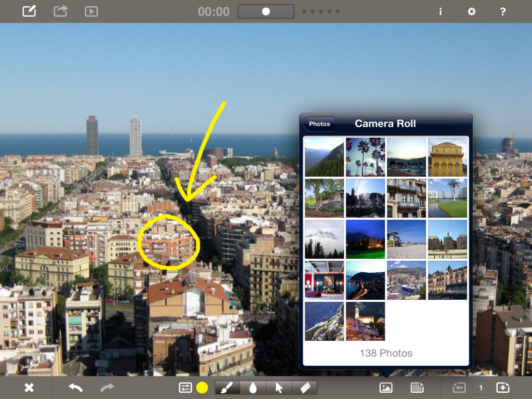
Task: Go to previous slide icon
Action: [459, 388]
